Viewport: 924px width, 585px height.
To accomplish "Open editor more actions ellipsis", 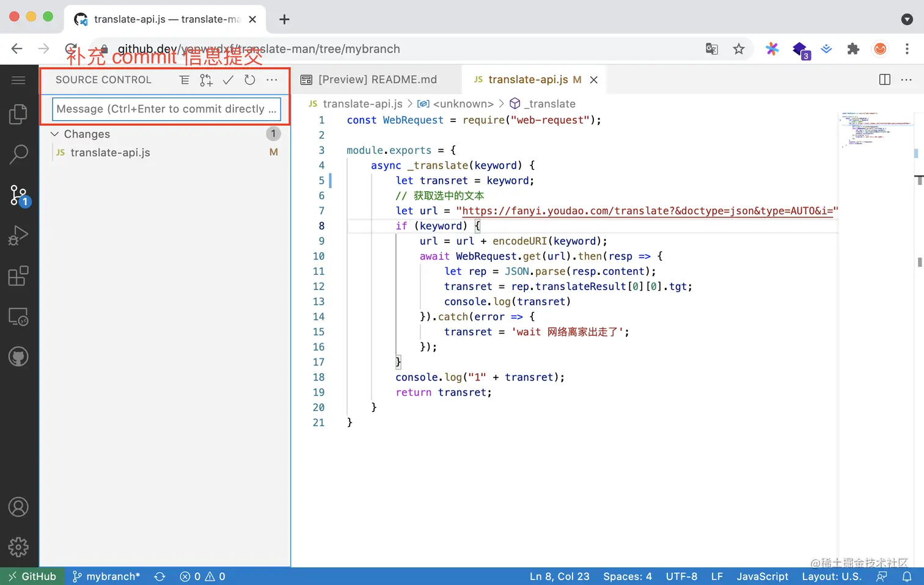I will tap(906, 79).
